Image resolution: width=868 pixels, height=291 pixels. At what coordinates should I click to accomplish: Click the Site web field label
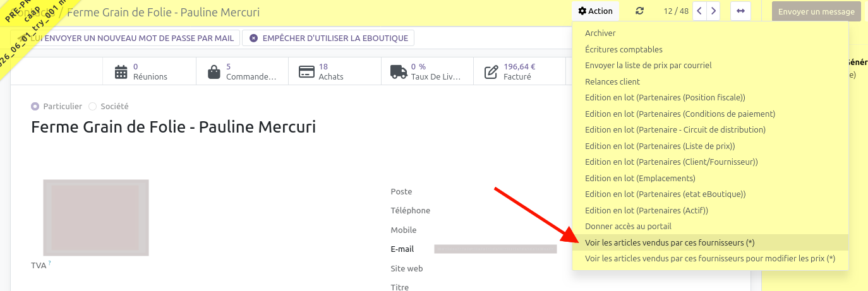pyautogui.click(x=407, y=269)
